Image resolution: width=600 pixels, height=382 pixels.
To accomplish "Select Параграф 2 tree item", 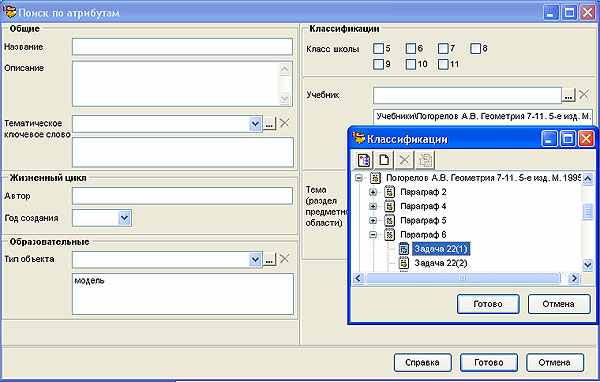I will pos(423,192).
